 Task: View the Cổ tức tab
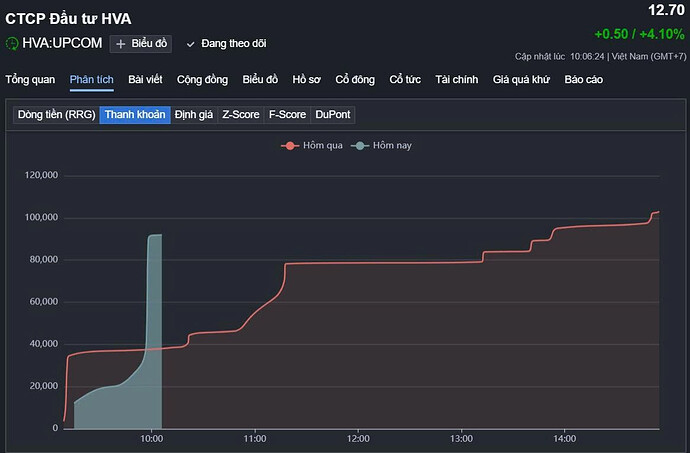(x=406, y=79)
